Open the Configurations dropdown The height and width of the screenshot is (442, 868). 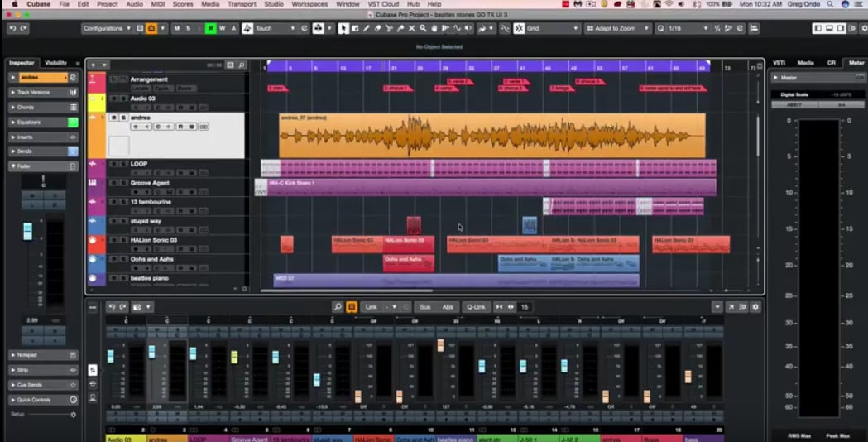coord(107,28)
